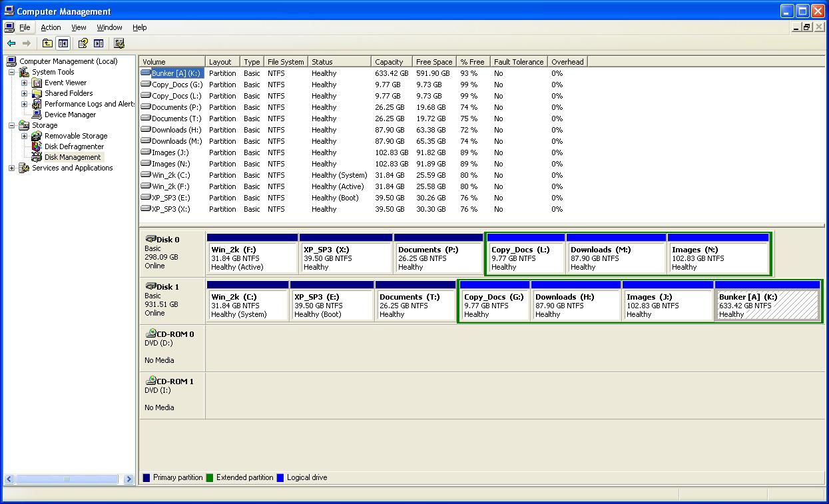Screen dimensions: 829x504
Task: Select the Disk Management tree label
Action: point(73,157)
